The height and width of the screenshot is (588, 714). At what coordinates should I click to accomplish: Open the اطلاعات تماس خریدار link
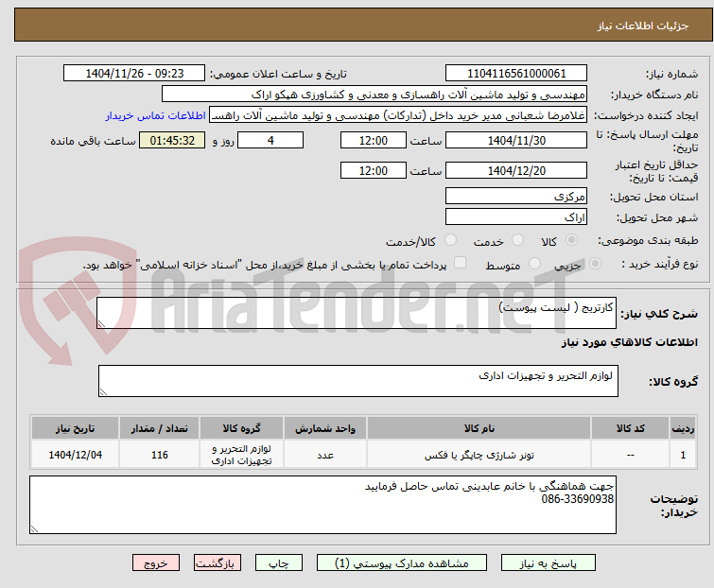coord(156,115)
